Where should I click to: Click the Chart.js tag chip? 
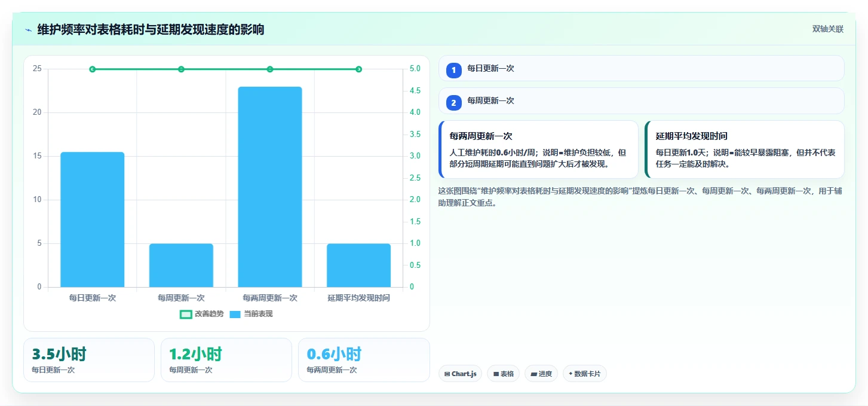pyautogui.click(x=461, y=374)
